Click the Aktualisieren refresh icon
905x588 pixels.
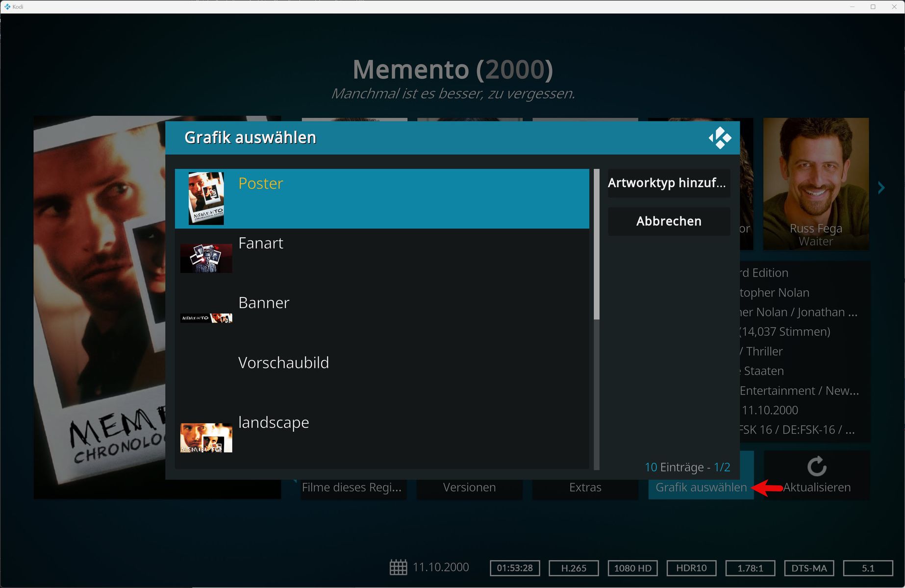[817, 466]
